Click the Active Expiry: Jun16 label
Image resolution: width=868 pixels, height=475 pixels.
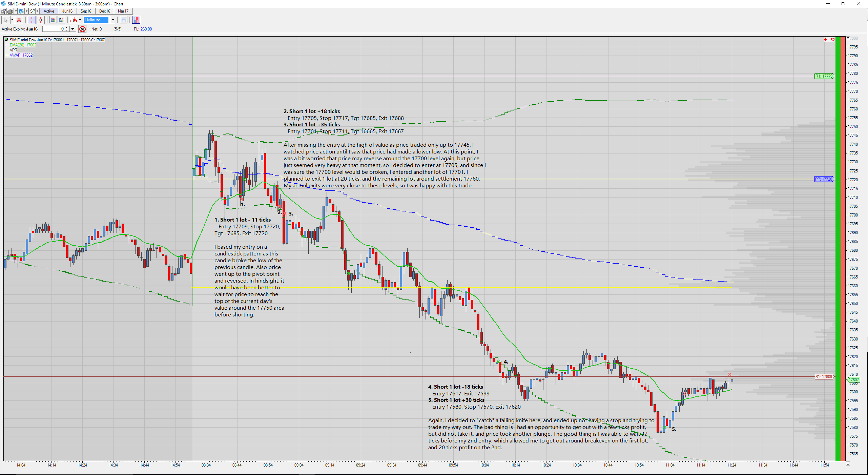(x=20, y=29)
